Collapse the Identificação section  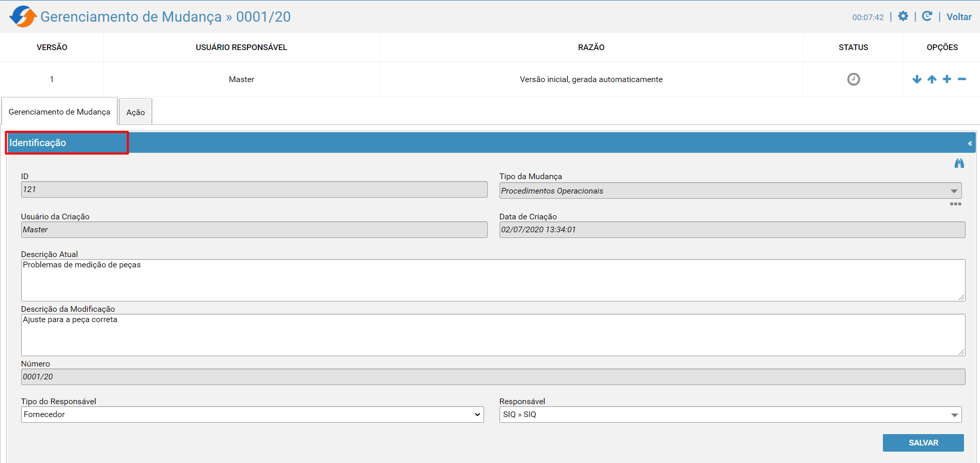pos(970,143)
